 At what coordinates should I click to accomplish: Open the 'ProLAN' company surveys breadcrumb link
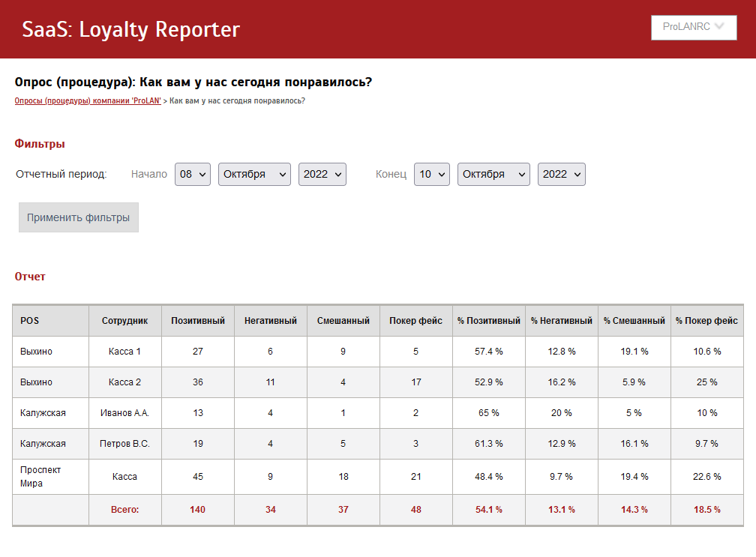pos(88,100)
